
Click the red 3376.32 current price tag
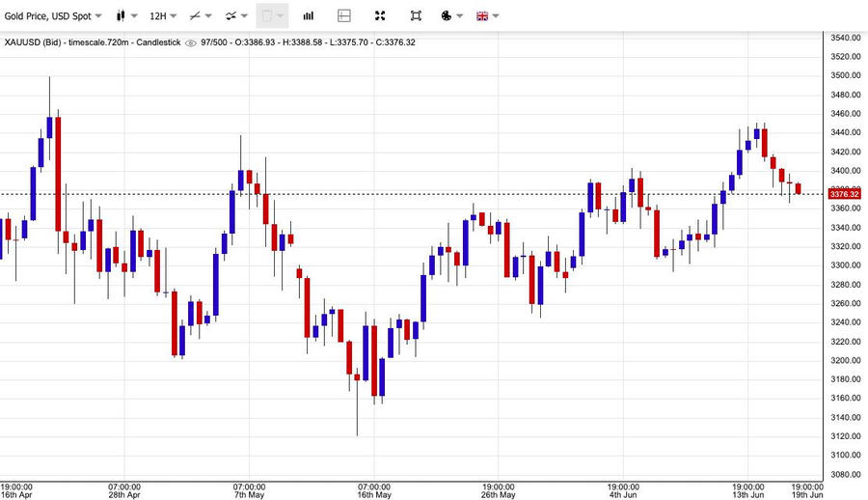click(x=844, y=194)
